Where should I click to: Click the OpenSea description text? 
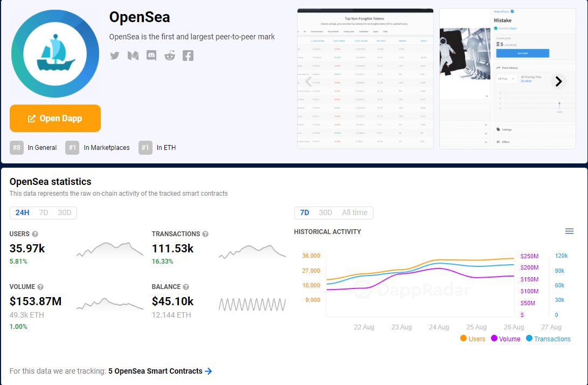[x=192, y=37]
